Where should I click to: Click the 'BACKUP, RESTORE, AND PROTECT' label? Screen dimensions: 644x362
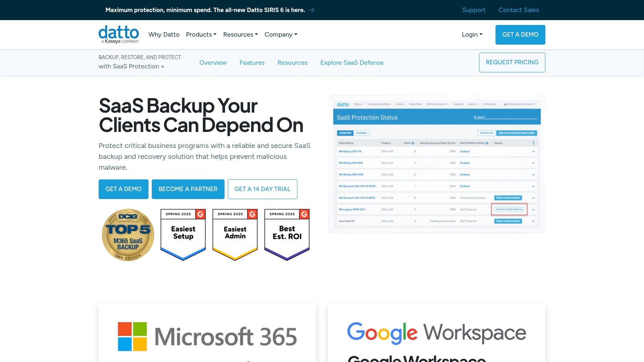pyautogui.click(x=140, y=57)
